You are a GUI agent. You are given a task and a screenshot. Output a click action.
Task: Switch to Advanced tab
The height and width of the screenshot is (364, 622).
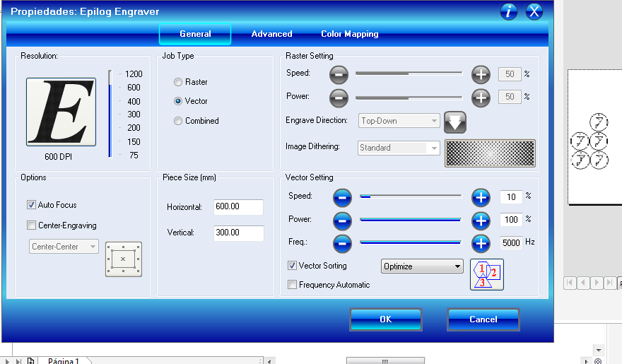coord(271,34)
